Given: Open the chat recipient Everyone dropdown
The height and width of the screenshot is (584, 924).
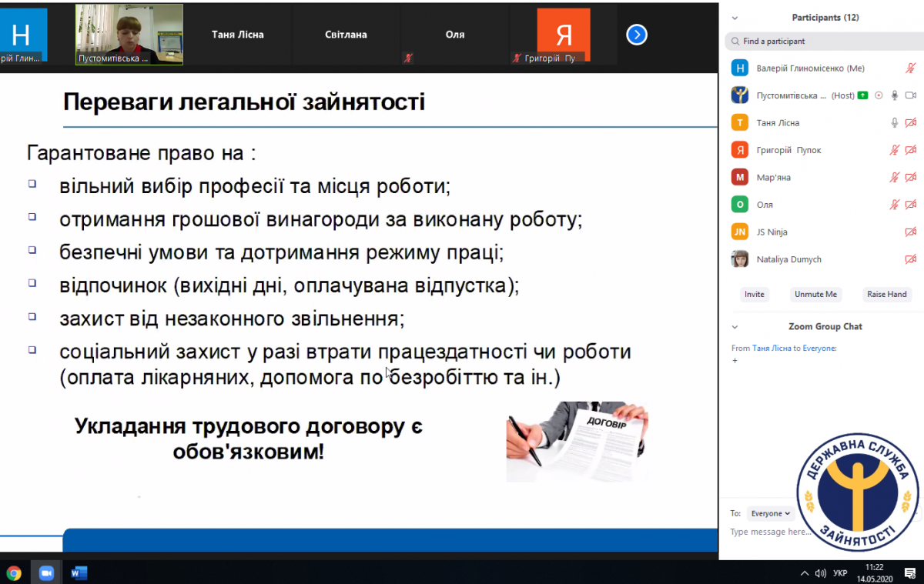Looking at the screenshot, I should pyautogui.click(x=770, y=513).
